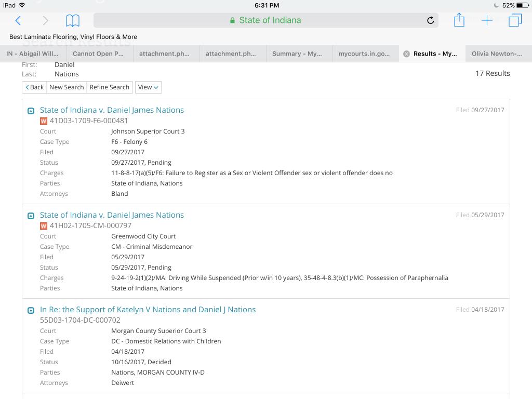Collapse the first Daniel James Nations case
This screenshot has width=532, height=399.
(x=31, y=111)
